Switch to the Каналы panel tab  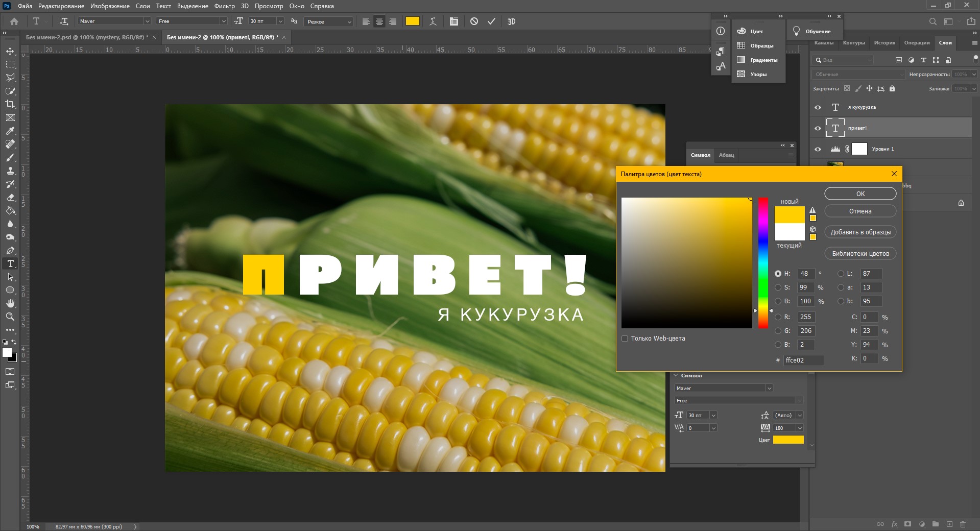(x=823, y=43)
